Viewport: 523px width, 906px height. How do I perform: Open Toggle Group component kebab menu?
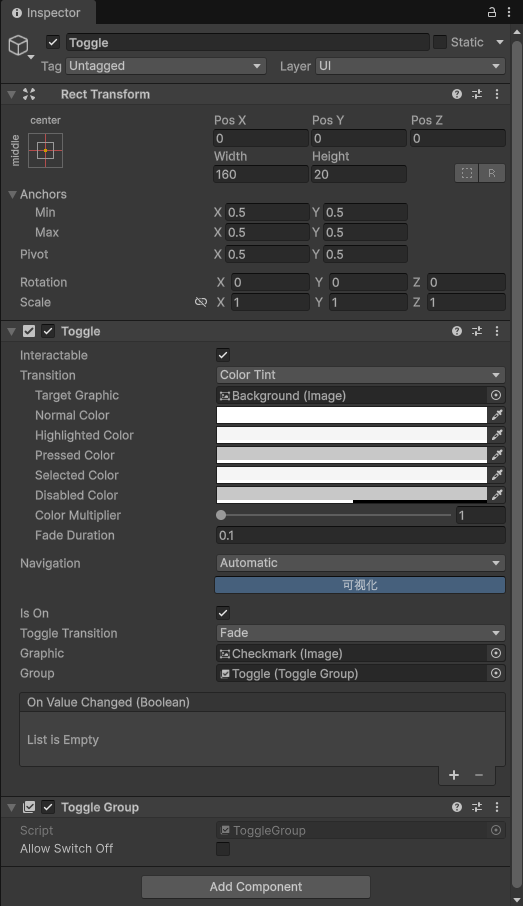pos(497,807)
